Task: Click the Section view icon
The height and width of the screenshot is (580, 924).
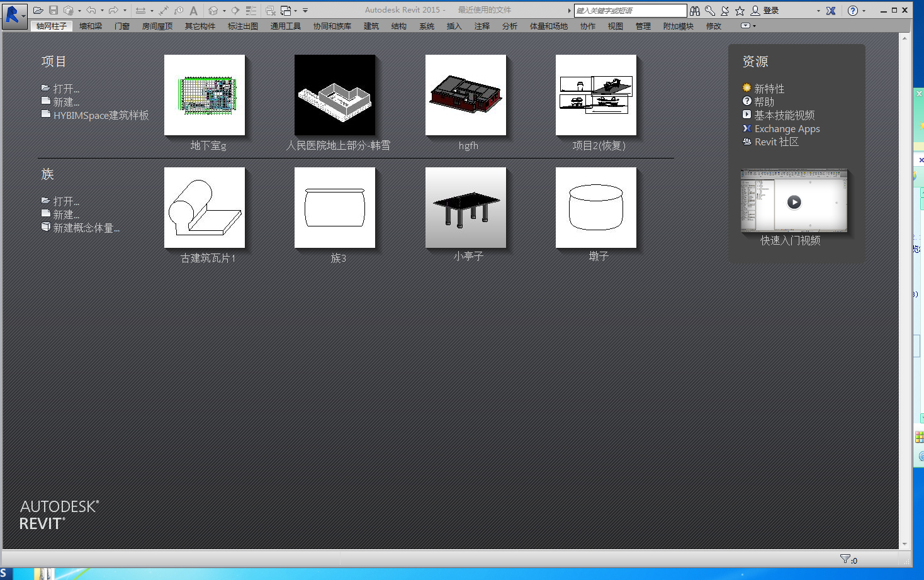Action: point(235,11)
